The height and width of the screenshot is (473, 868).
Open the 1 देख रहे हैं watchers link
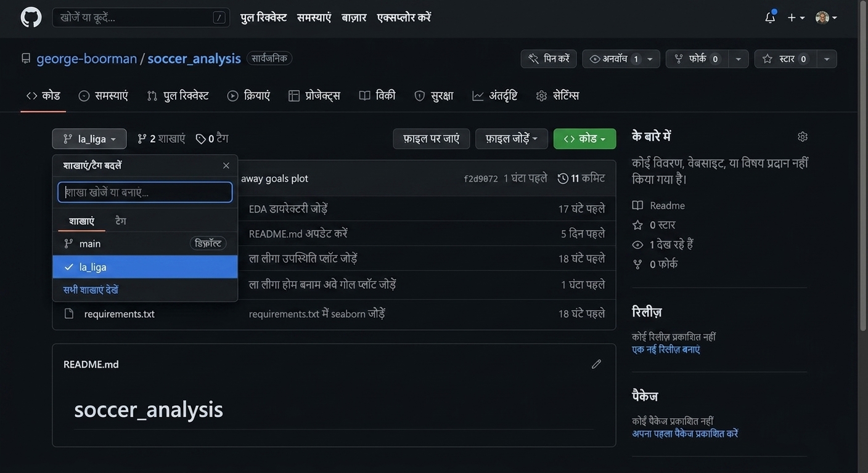(x=663, y=245)
